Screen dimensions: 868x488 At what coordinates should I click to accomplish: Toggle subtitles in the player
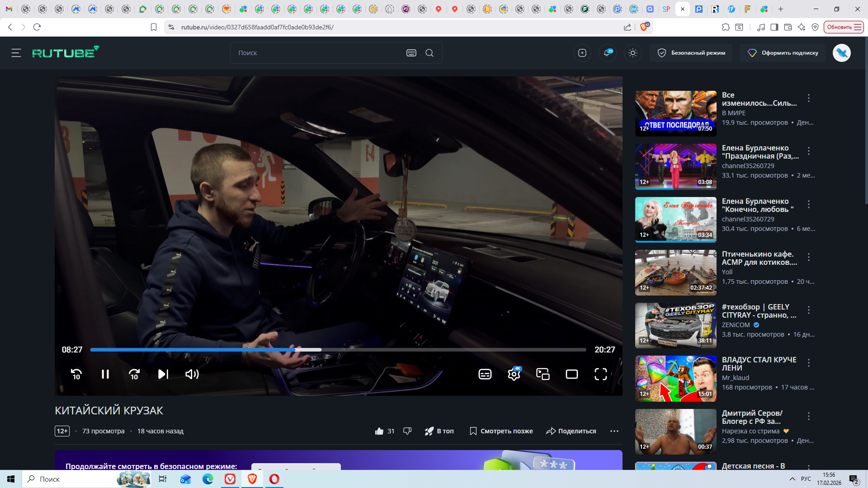(x=485, y=374)
